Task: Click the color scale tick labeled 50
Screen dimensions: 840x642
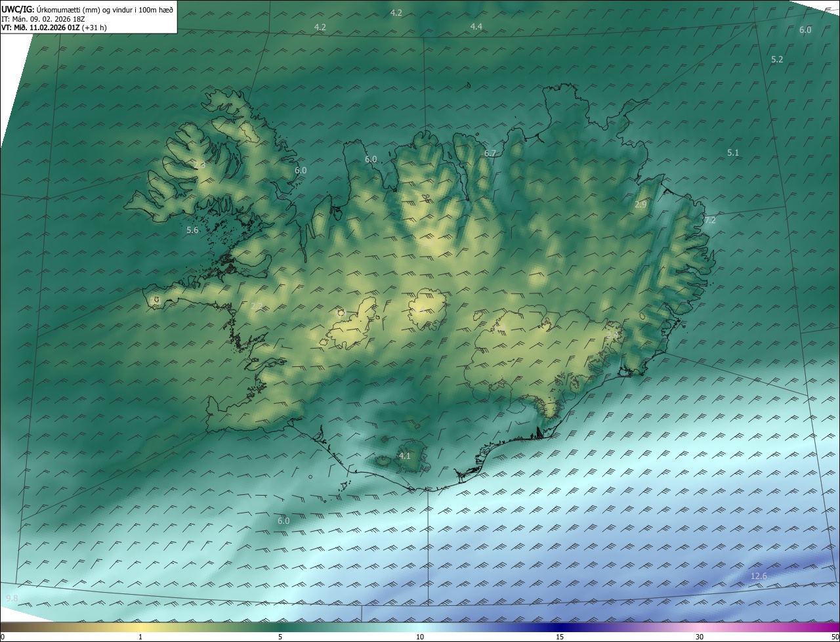Action: click(x=835, y=637)
